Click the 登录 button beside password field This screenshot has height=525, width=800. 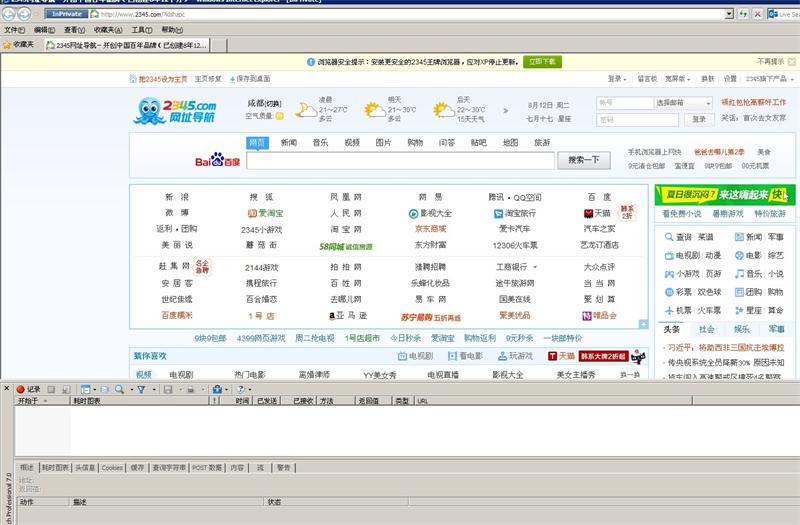(698, 119)
